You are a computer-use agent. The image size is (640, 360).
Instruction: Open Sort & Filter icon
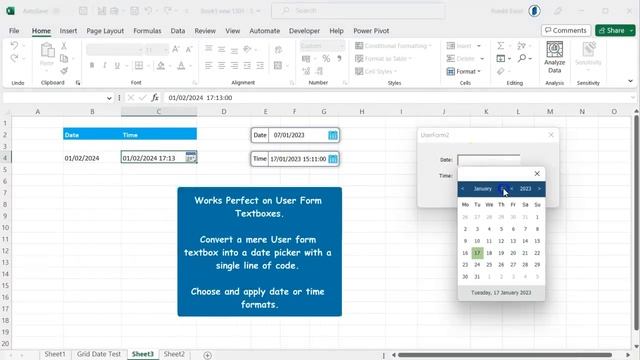tap(522, 46)
